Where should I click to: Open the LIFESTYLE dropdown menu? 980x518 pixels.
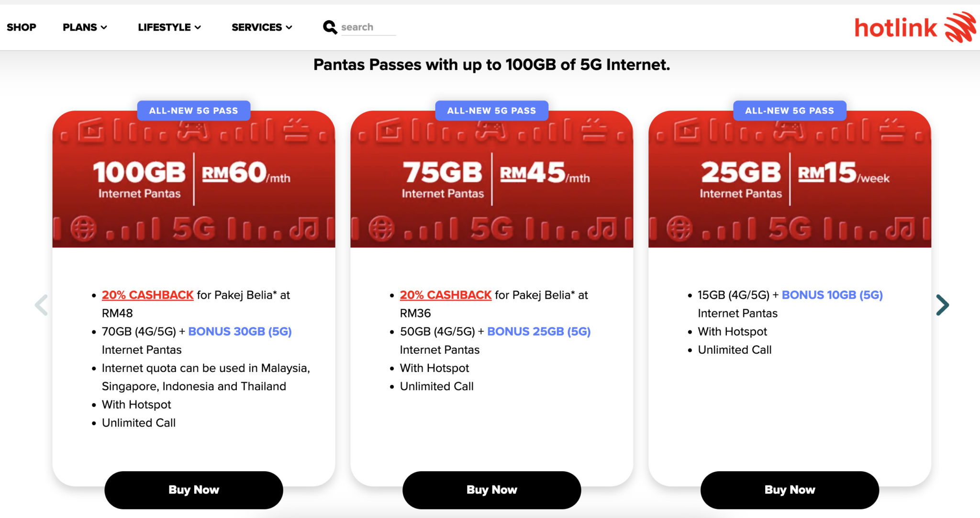[169, 27]
